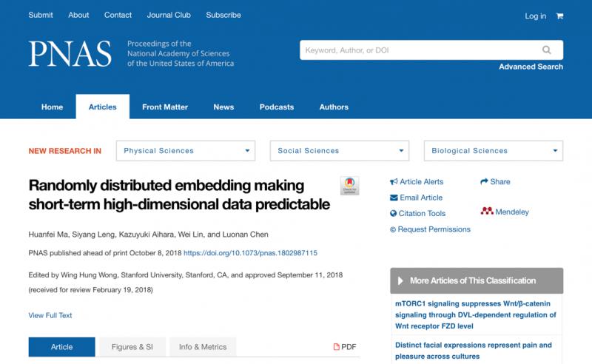
Task: Click the keyword search input field
Action: click(418, 50)
